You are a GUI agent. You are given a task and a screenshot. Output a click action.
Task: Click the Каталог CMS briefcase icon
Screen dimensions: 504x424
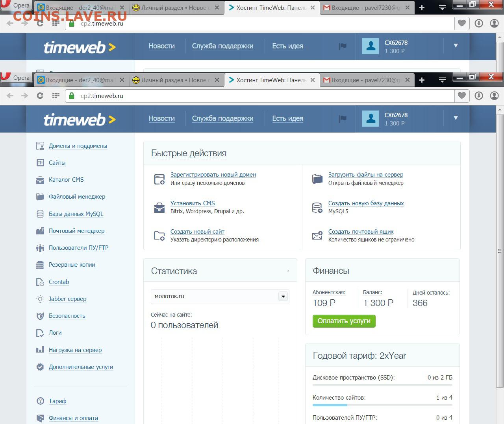(40, 180)
